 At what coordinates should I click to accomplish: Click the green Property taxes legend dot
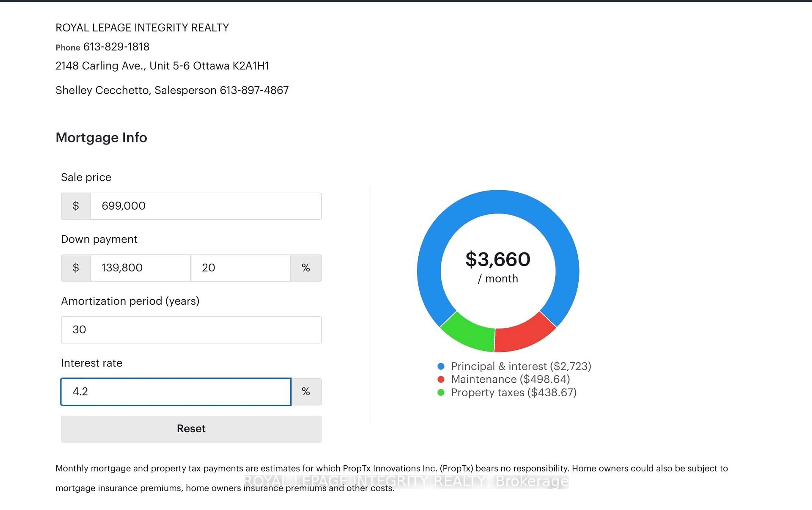pyautogui.click(x=441, y=393)
